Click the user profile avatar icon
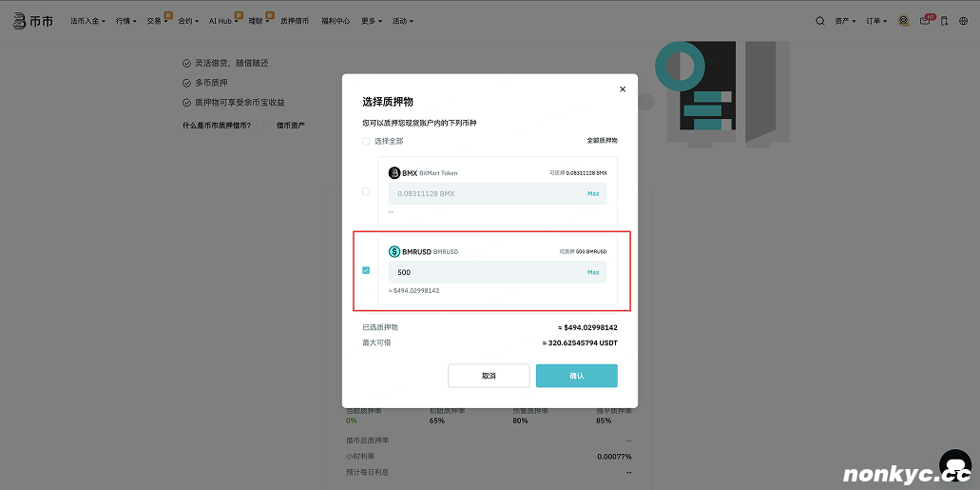980x490 pixels. (x=903, y=21)
